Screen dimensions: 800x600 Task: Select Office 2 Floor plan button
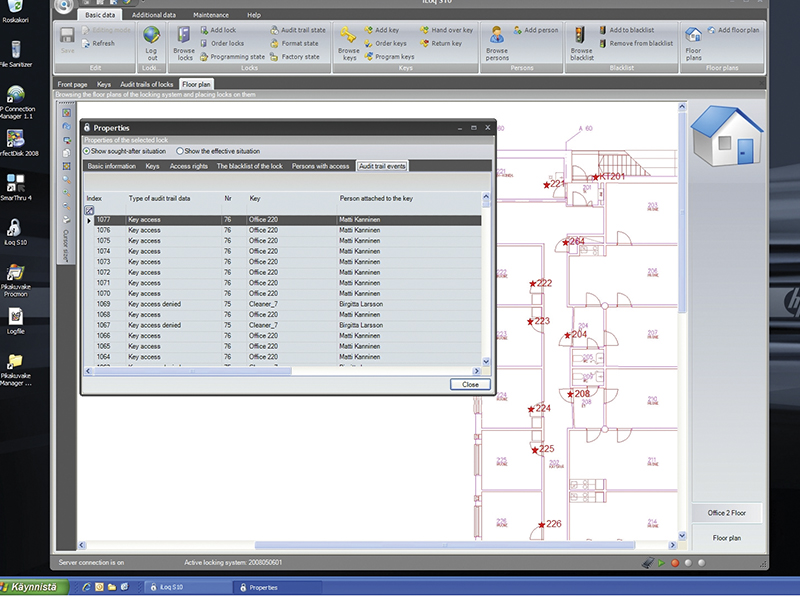point(727,513)
